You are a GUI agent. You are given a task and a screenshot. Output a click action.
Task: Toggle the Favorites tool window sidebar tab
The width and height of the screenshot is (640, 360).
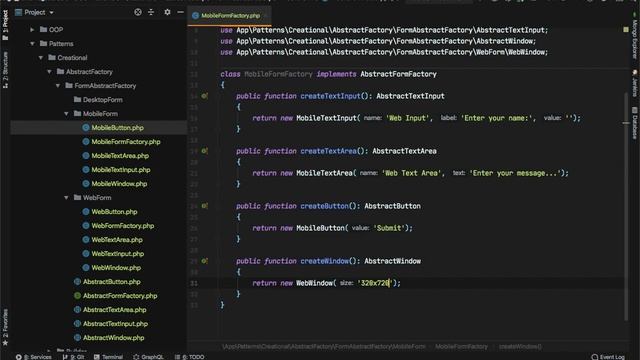(x=5, y=327)
